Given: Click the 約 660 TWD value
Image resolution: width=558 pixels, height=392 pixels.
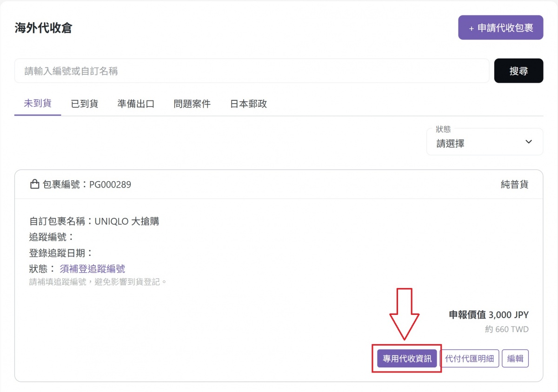Looking at the screenshot, I should pyautogui.click(x=506, y=329).
